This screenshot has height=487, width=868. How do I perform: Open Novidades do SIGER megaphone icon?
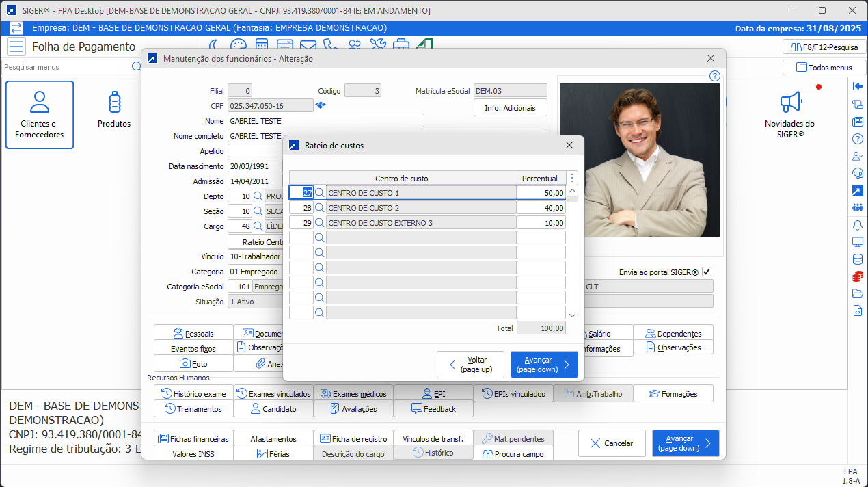789,103
